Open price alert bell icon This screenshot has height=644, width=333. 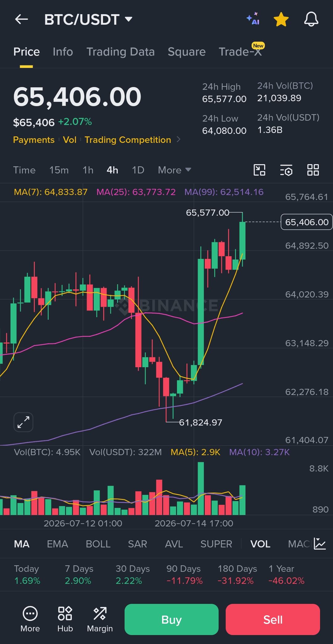click(311, 19)
